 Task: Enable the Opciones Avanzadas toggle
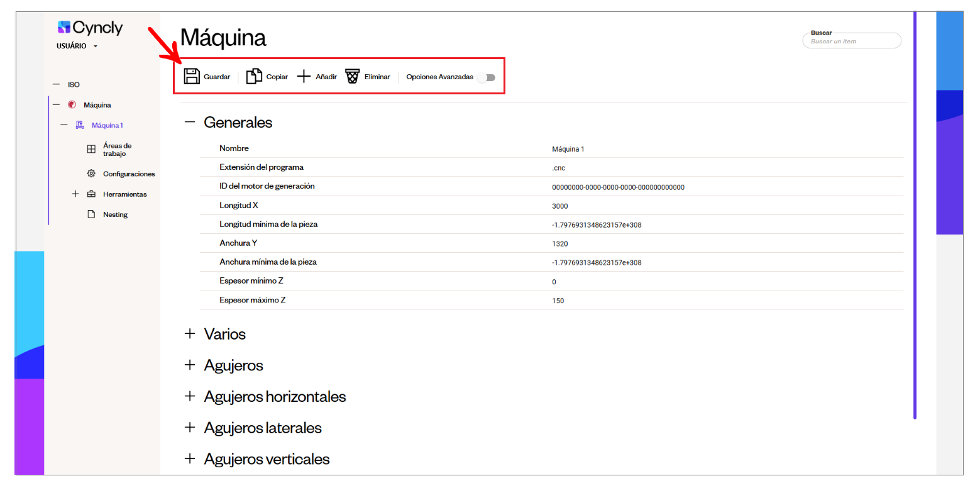point(487,77)
